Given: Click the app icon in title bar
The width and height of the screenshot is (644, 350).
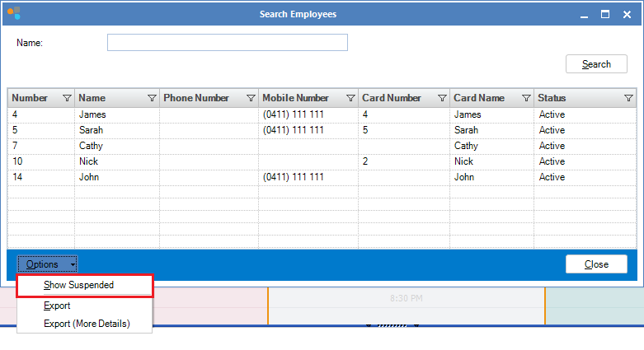Looking at the screenshot, I should pyautogui.click(x=13, y=14).
